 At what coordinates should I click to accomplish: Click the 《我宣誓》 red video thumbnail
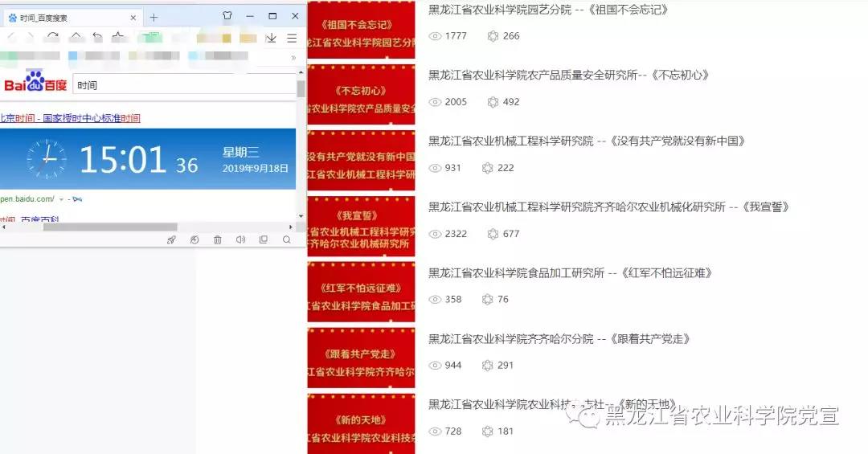361,227
